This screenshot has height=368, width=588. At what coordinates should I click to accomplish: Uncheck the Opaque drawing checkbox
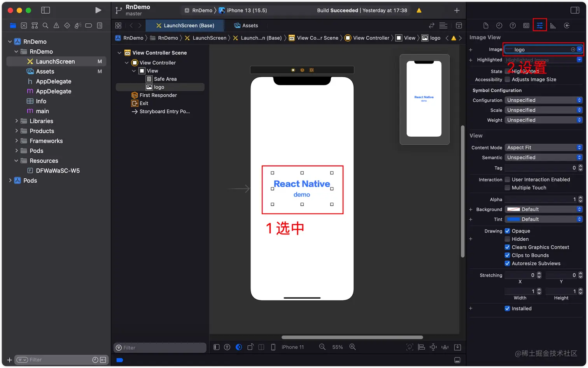pyautogui.click(x=507, y=231)
